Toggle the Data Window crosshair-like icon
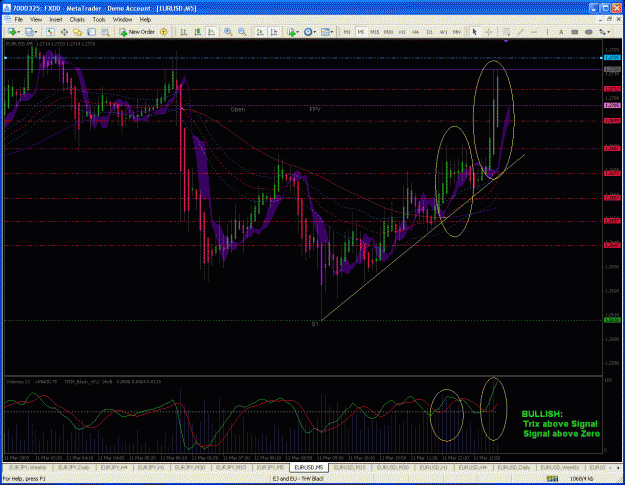The height and width of the screenshot is (485, 625). click(64, 32)
